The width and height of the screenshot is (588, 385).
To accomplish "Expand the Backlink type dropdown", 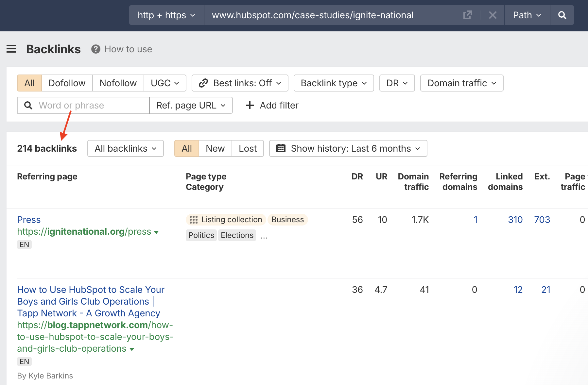I will (x=334, y=83).
